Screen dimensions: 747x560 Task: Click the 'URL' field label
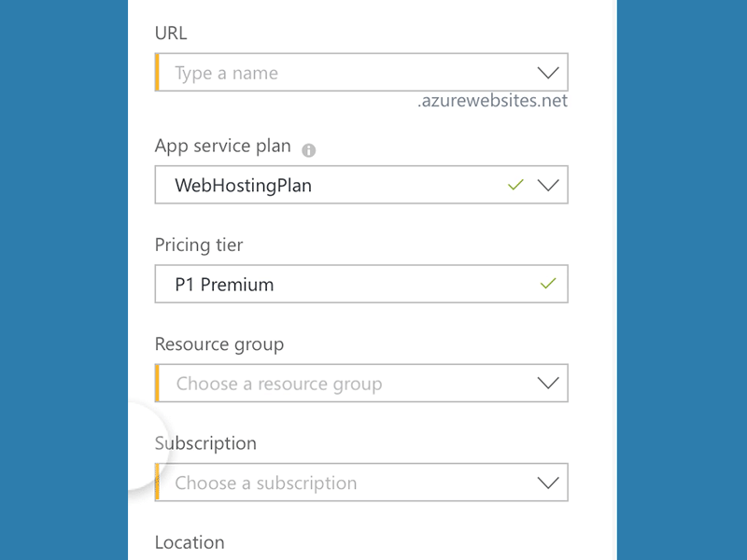click(x=171, y=33)
